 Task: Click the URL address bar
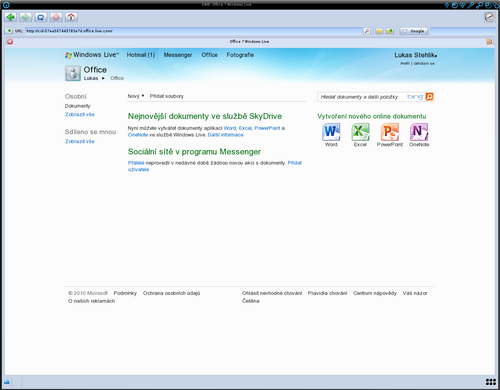[x=193, y=31]
